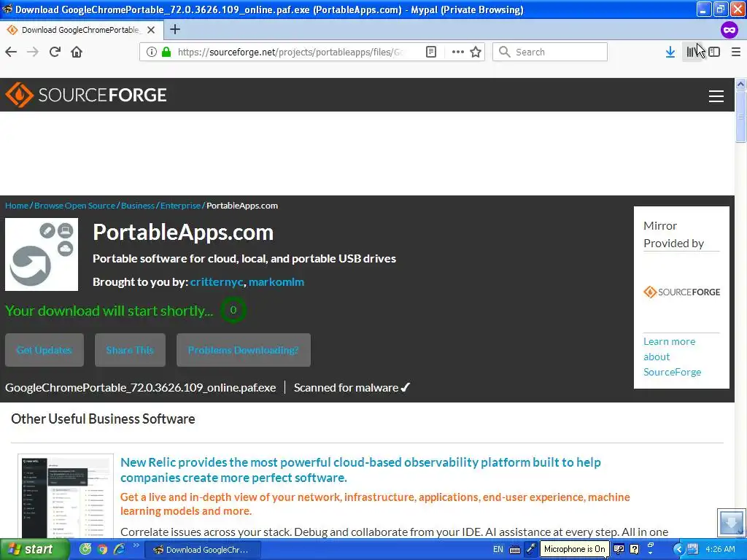Open the downloads panel arrow
Viewport: 747px width, 560px height.
[x=670, y=52]
